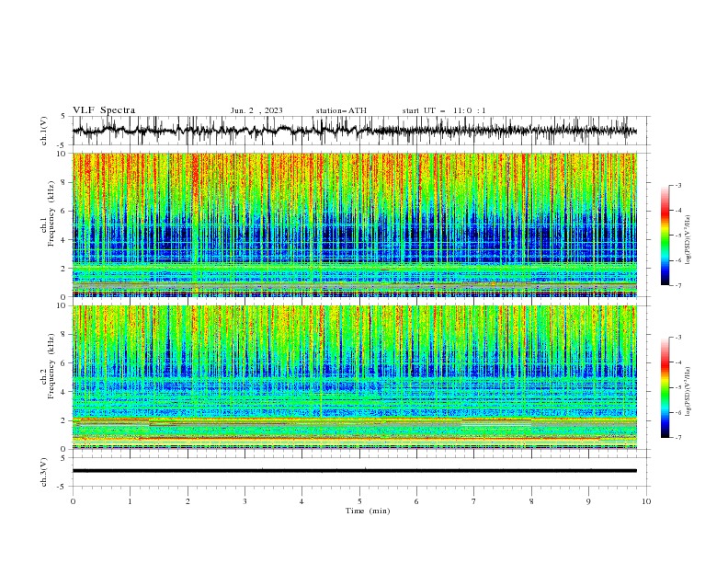Click time-axis tick label "9"

tap(588, 501)
